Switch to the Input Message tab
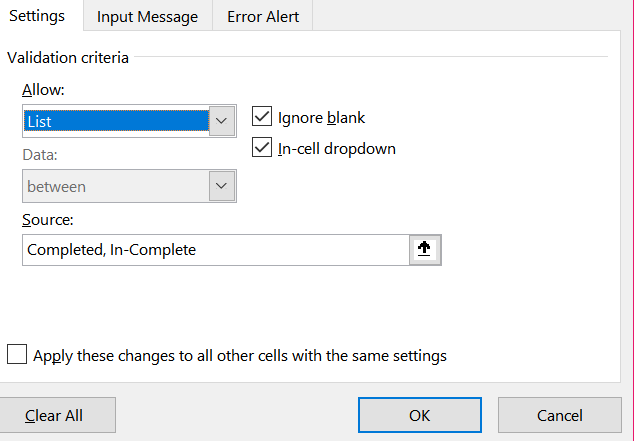 pyautogui.click(x=147, y=17)
